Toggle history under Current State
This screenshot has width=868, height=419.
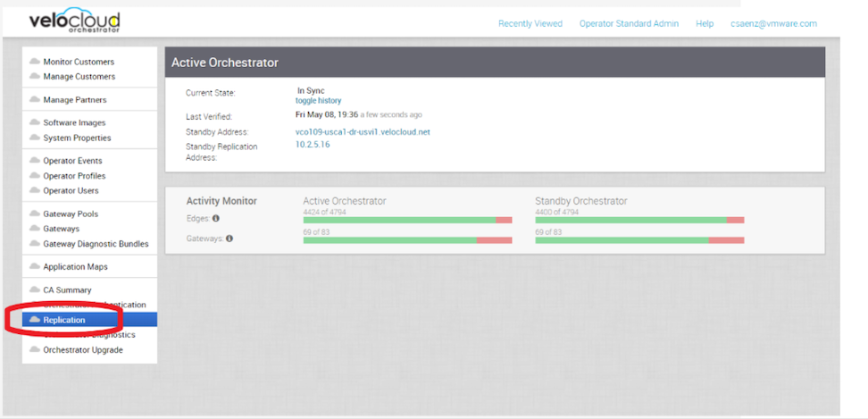(x=318, y=101)
